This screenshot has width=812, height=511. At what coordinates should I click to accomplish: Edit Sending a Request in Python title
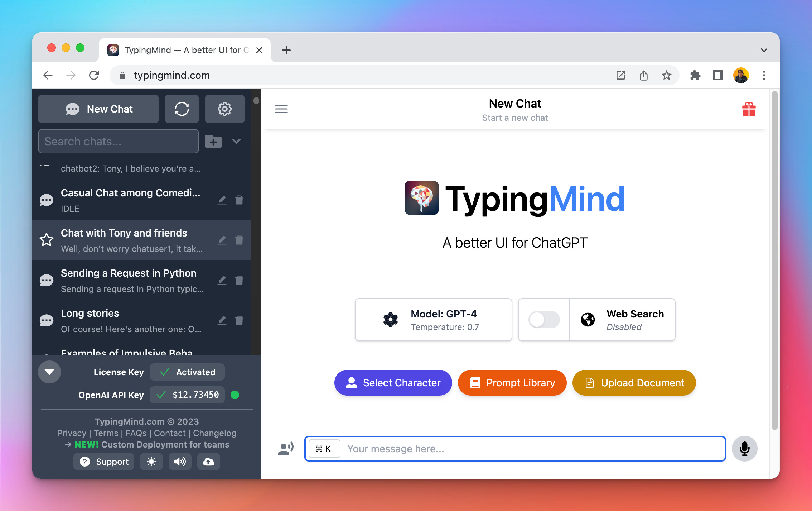[x=222, y=280]
